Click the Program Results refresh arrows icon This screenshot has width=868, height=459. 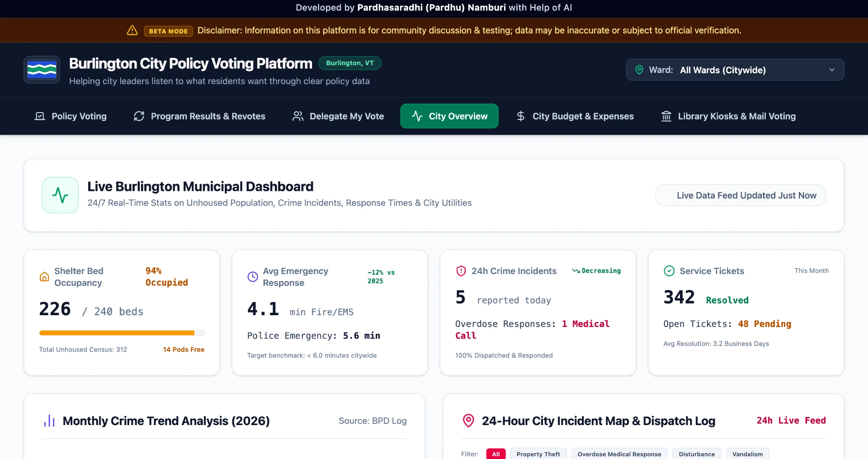[x=139, y=116]
